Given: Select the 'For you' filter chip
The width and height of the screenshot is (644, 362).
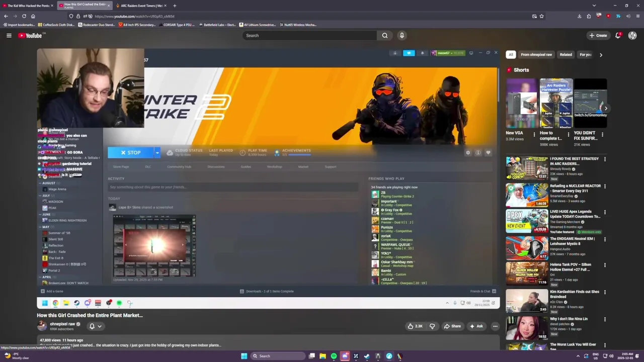Looking at the screenshot, I should tap(585, 54).
